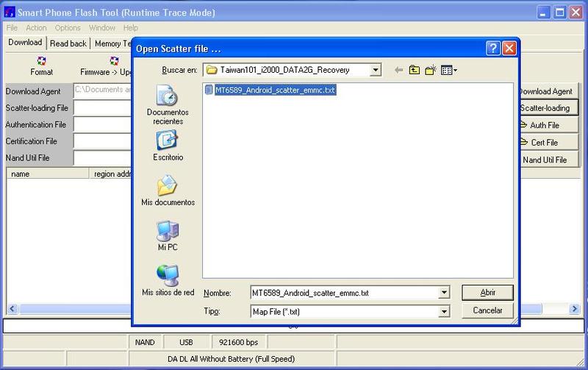Click the name column header
This screenshot has width=588, height=370.
[x=48, y=174]
